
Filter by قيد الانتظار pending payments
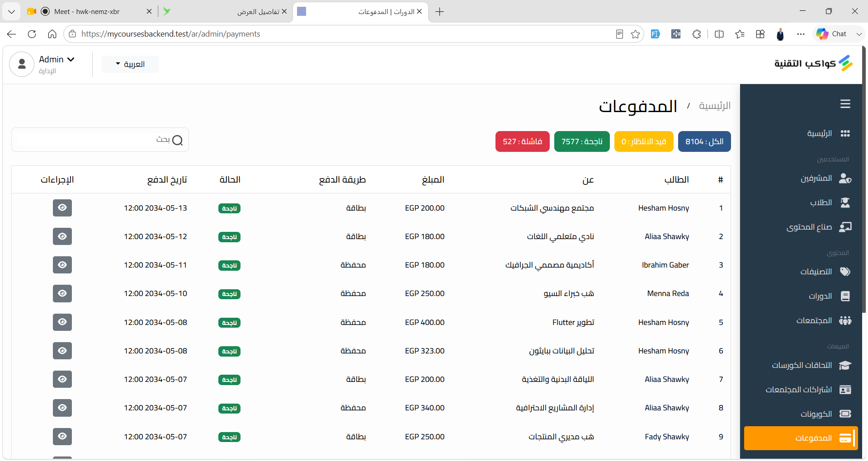click(644, 141)
